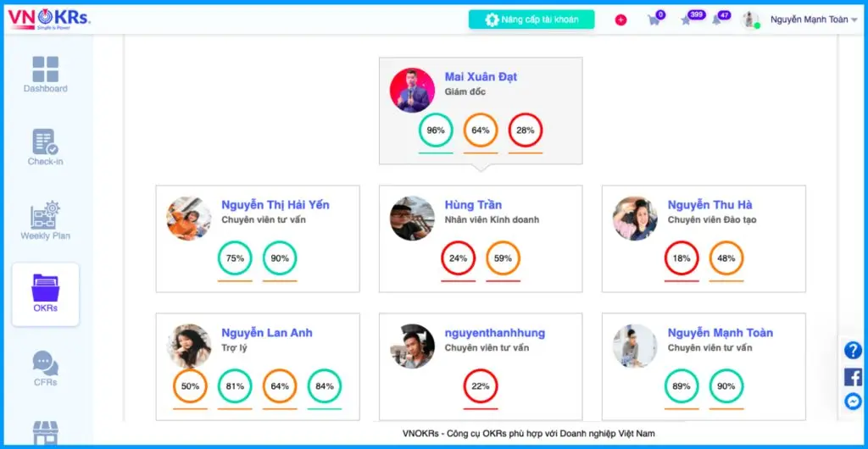View notifications bell with 47 badge
Viewport: 868px width, 449px height.
coord(717,20)
